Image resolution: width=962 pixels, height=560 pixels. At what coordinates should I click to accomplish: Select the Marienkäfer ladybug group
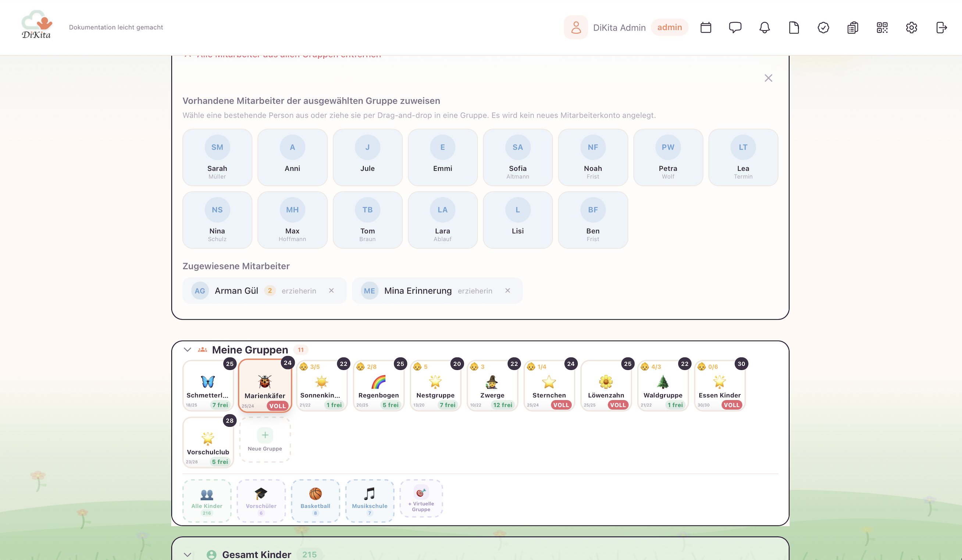pos(265,386)
